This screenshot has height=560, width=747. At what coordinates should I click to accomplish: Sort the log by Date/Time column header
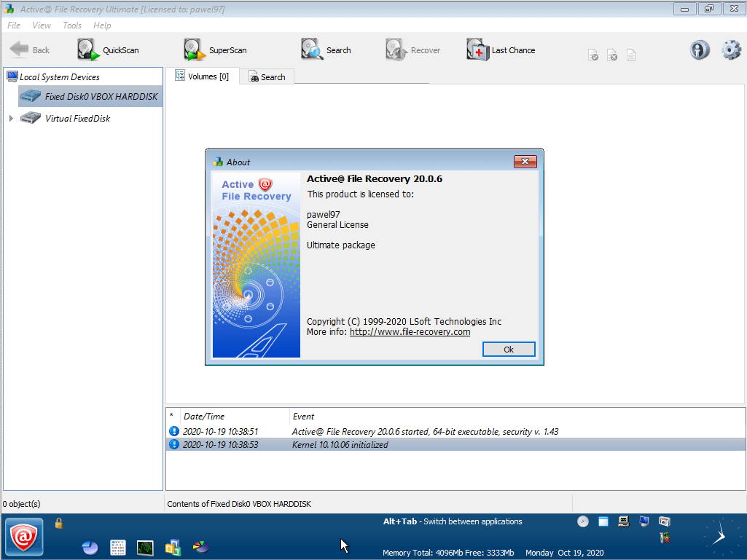(x=235, y=417)
